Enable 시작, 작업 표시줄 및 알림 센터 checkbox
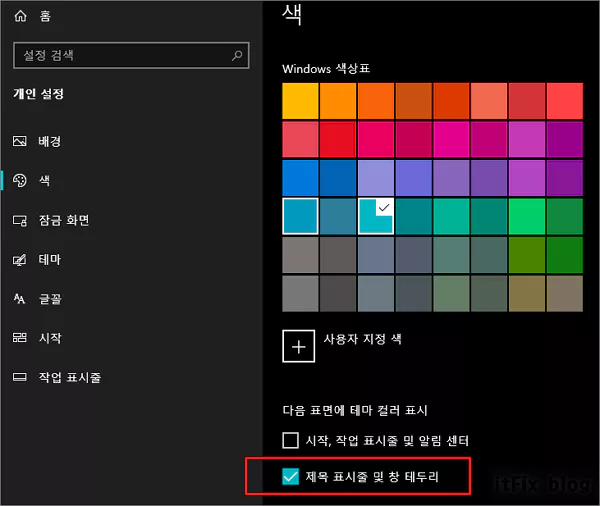Viewport: 600px width, 506px height. 290,440
